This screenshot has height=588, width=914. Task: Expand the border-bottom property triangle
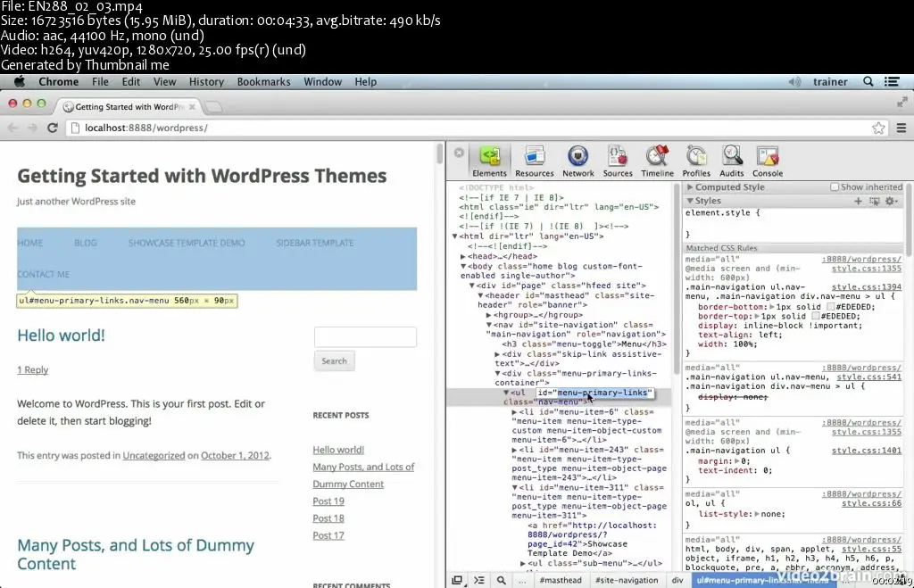[x=772, y=307]
